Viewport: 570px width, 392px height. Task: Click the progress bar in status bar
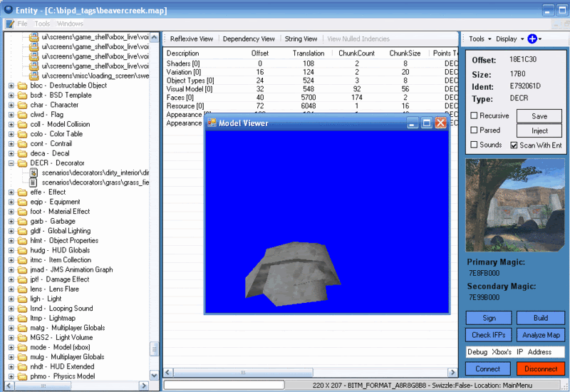(224, 385)
